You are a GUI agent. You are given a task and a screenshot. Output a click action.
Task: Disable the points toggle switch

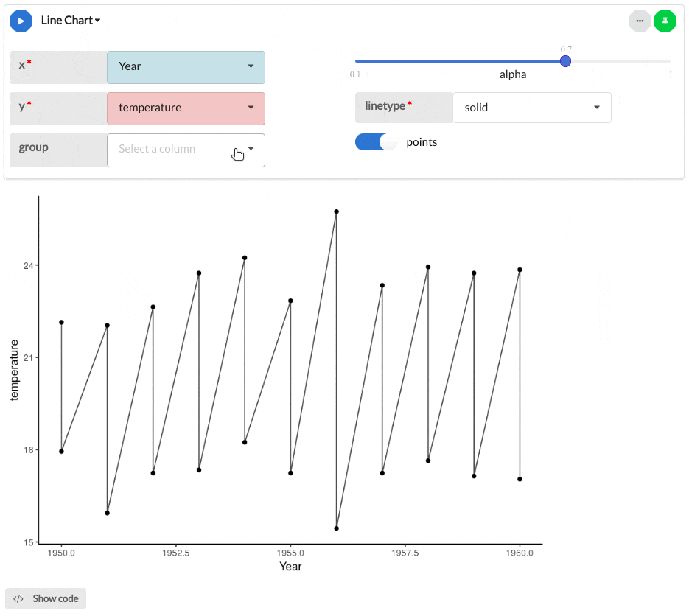(x=377, y=142)
